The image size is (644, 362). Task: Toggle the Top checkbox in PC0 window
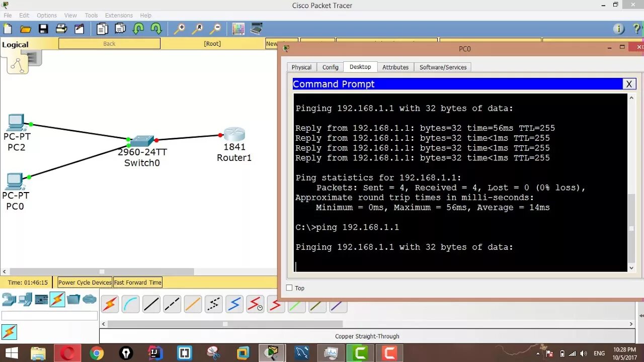289,288
